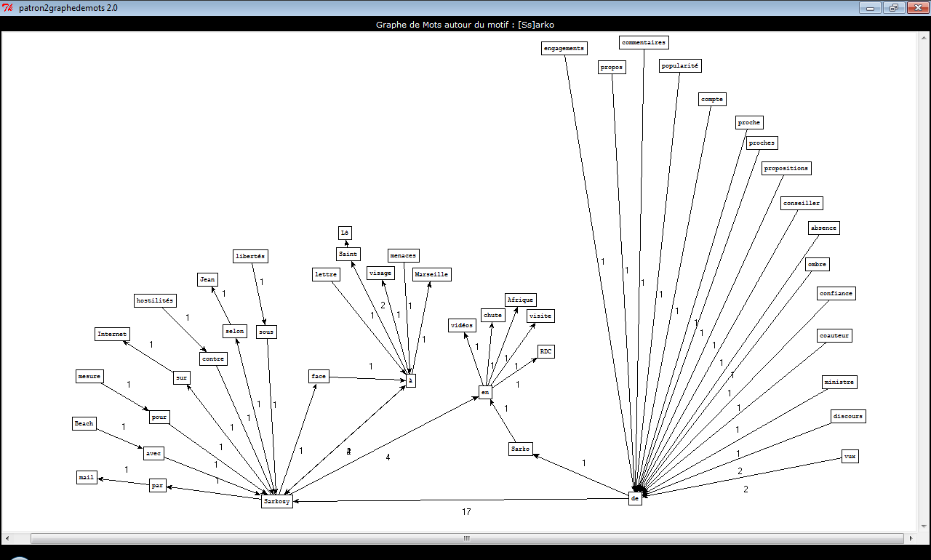Click the horizontal scrollbar left arrow

click(x=8, y=538)
